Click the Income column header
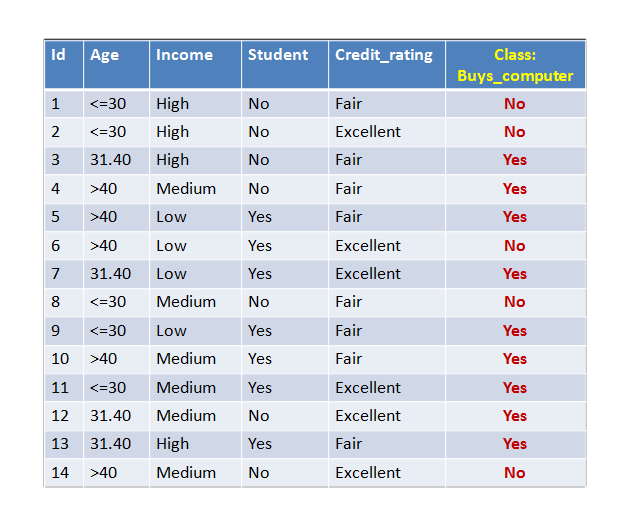The image size is (628, 526). click(195, 64)
